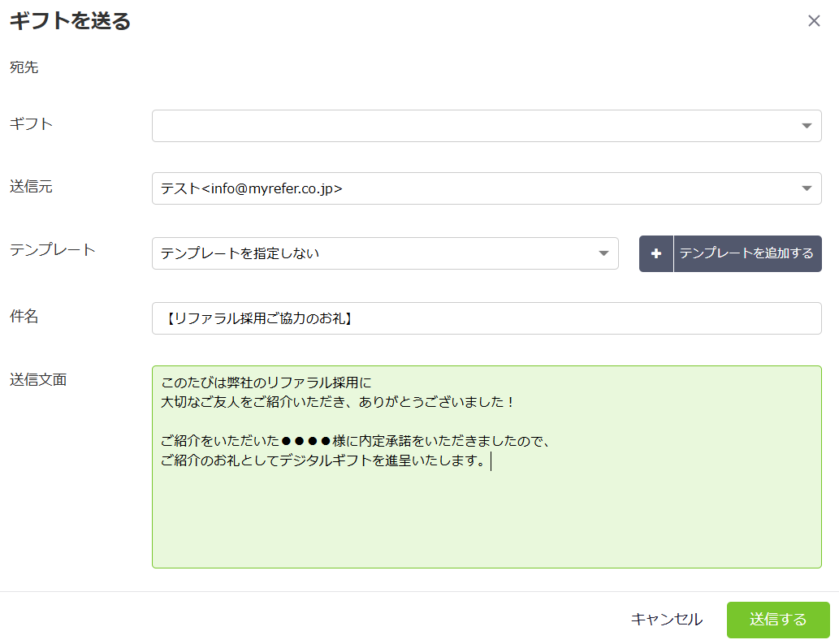Click the テンプレート field label
The image size is (839, 644).
[52, 250]
